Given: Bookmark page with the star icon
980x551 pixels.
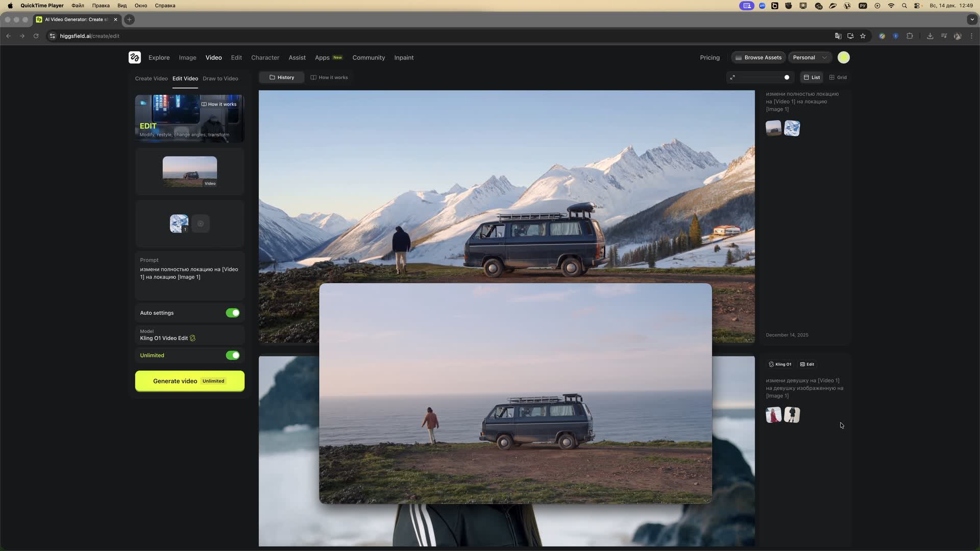Looking at the screenshot, I should (863, 36).
